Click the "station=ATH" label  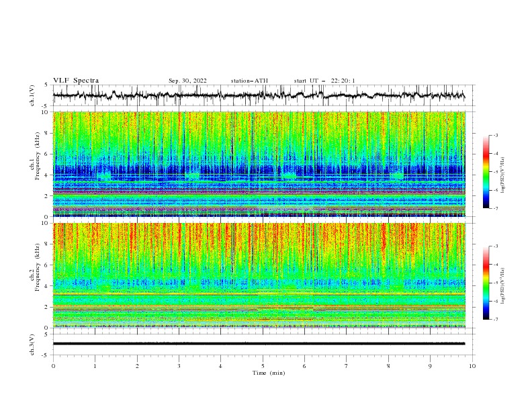tap(249, 81)
